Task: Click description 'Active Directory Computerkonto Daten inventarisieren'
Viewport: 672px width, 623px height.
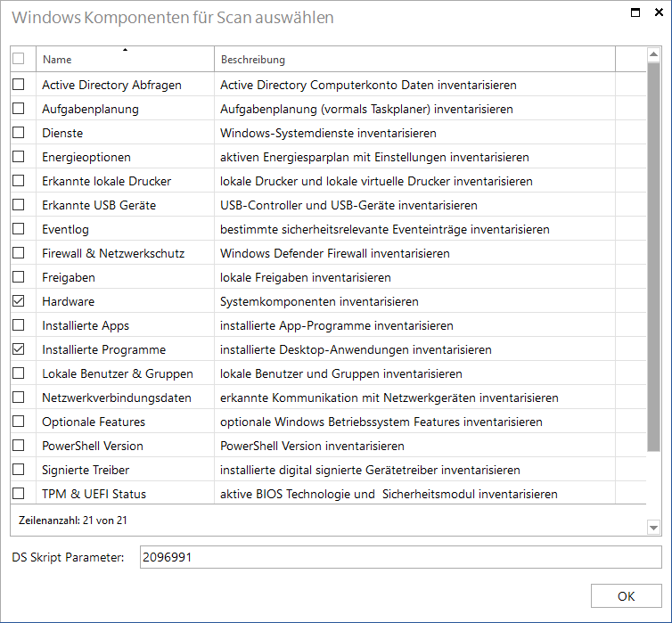Action: 368,85
